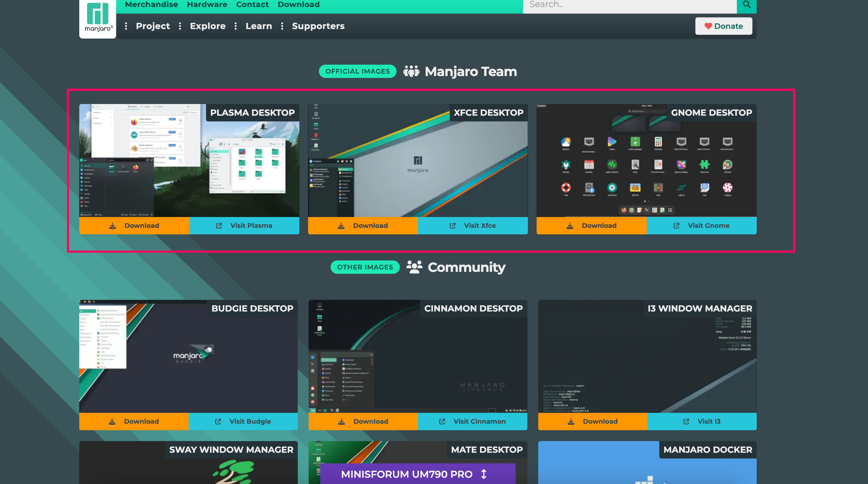Open the Cinnamon Desktop screenshot thumbnail

point(418,356)
